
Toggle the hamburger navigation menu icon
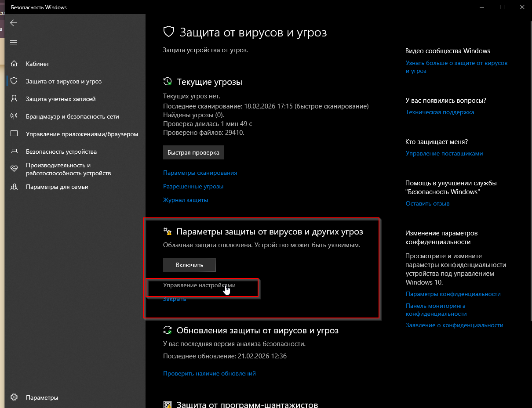[x=14, y=42]
